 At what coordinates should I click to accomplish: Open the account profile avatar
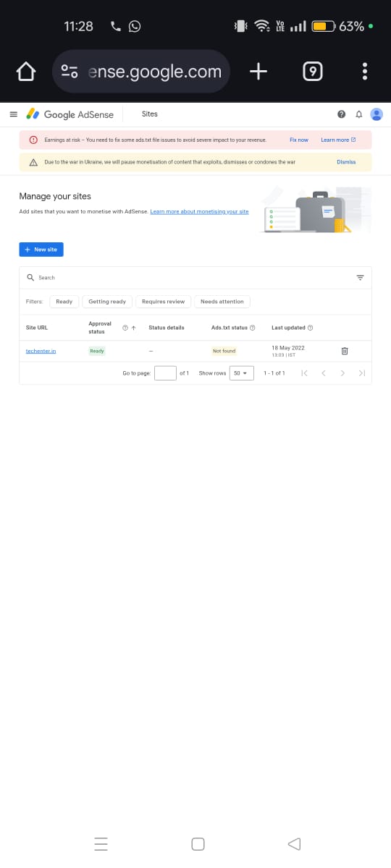pos(377,114)
